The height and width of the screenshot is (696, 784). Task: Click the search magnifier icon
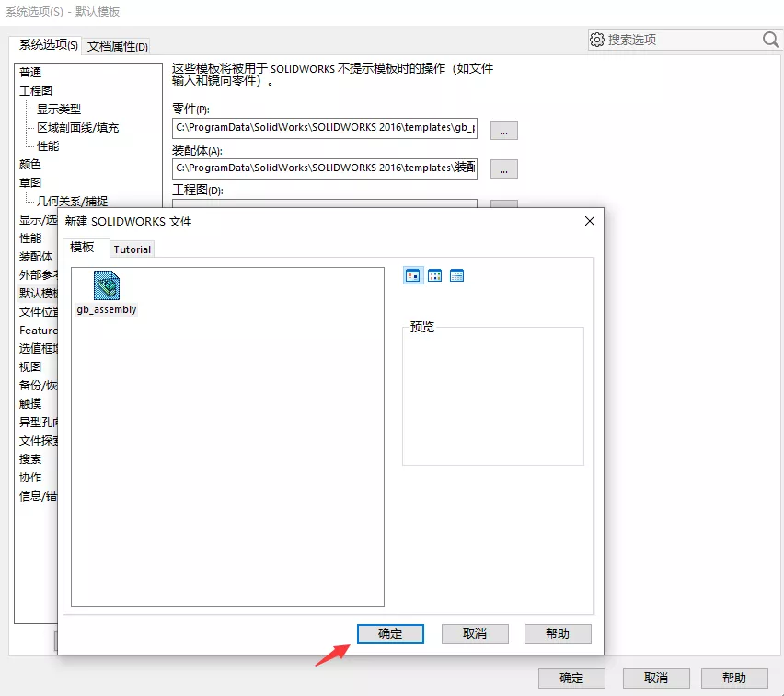[770, 40]
